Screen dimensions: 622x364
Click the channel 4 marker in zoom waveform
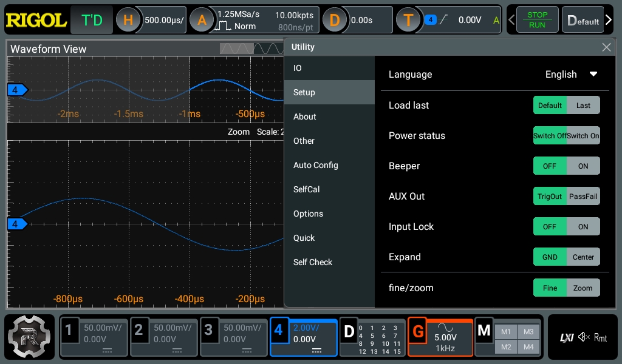click(18, 224)
